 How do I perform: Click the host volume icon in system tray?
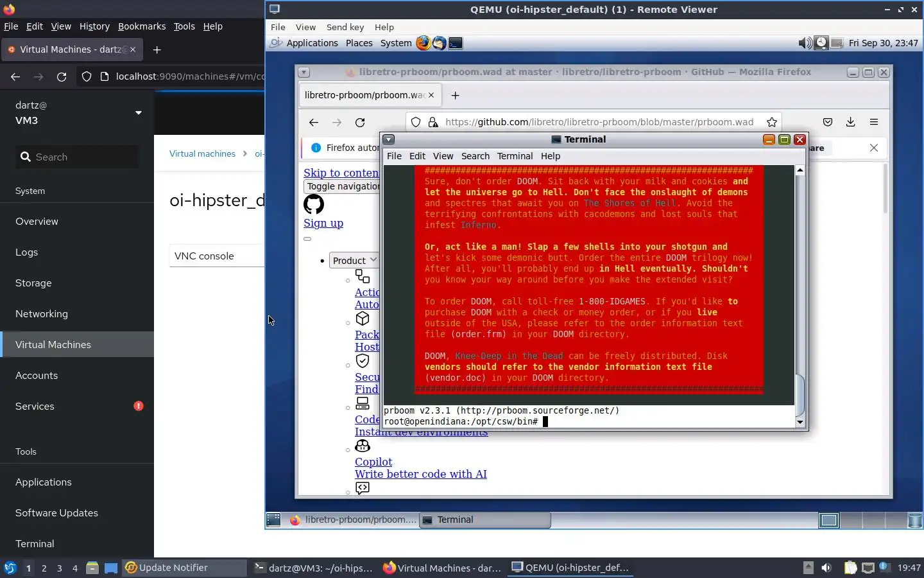[826, 568]
